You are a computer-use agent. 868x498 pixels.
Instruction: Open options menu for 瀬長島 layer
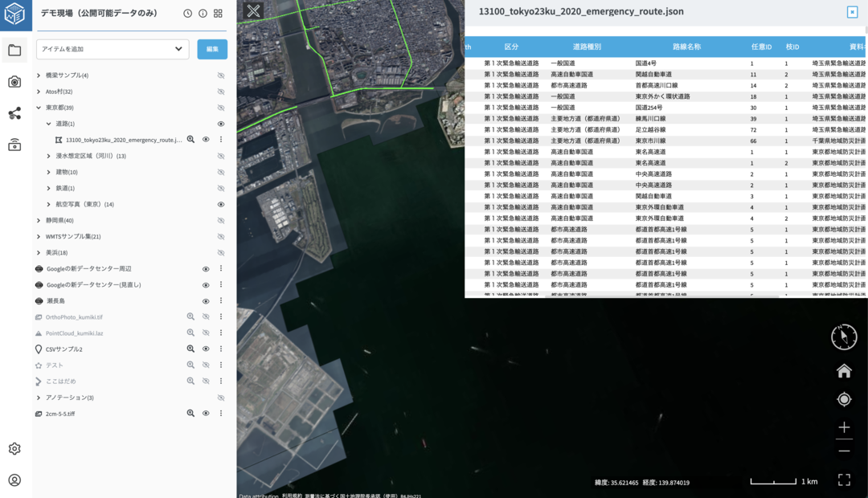pyautogui.click(x=221, y=301)
